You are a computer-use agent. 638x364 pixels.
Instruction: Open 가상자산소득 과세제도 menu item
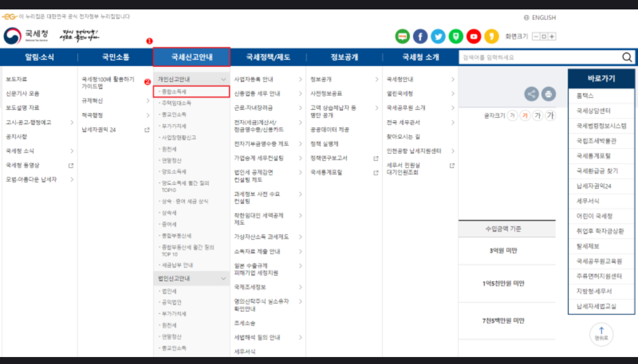[261, 237]
